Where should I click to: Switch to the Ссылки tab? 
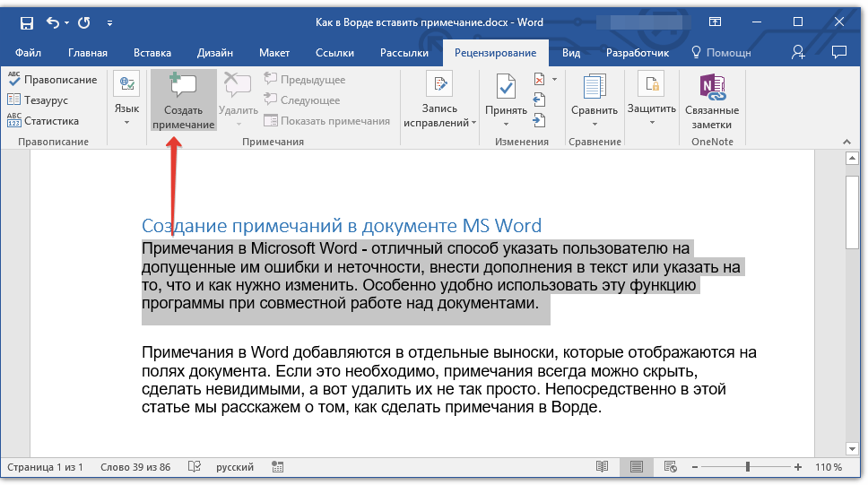[x=334, y=53]
